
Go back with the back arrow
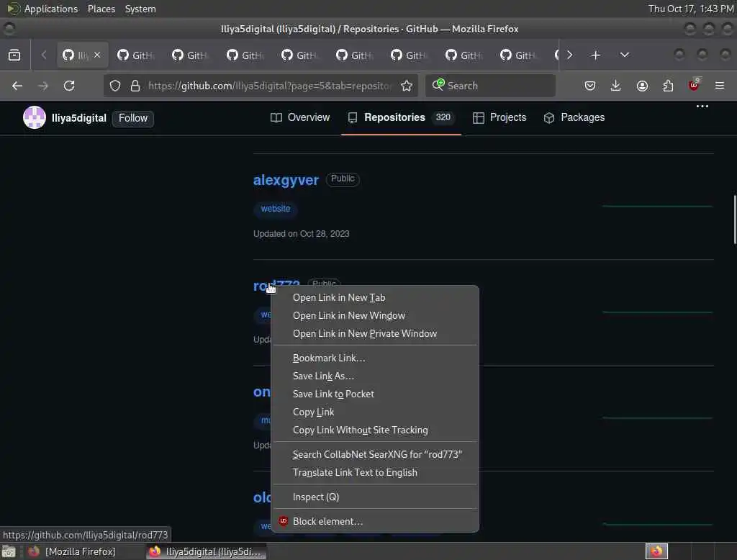(x=17, y=86)
